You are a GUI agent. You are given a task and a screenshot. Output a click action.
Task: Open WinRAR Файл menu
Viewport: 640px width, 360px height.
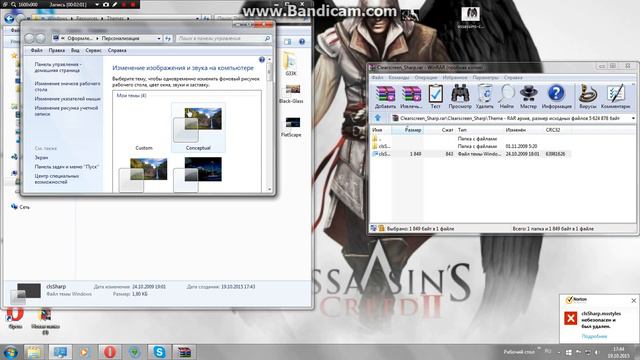[377, 78]
